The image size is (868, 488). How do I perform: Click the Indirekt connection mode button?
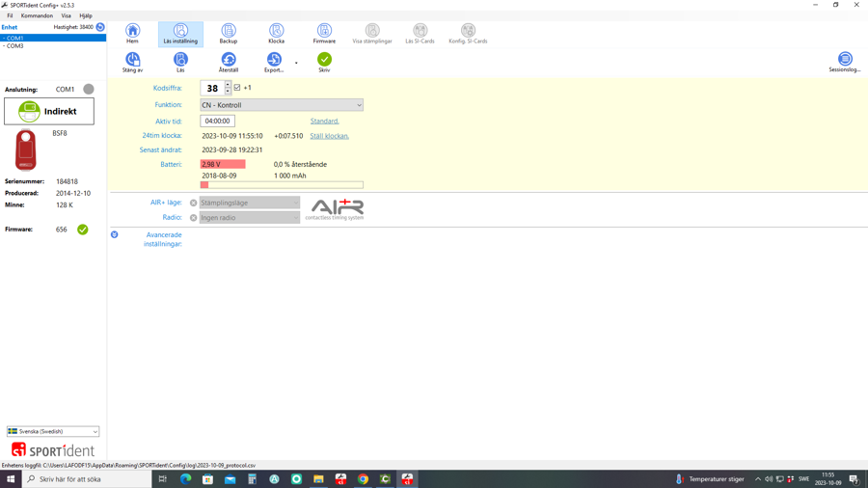pos(49,111)
